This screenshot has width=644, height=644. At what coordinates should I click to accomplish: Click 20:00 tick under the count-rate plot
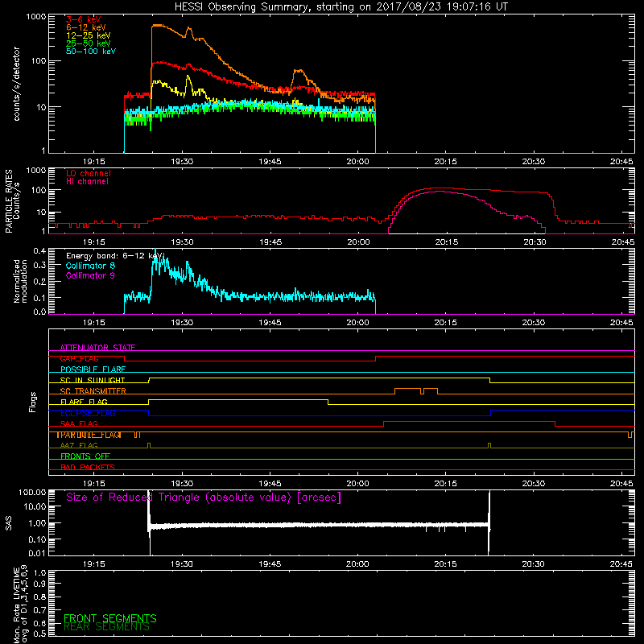click(357, 162)
